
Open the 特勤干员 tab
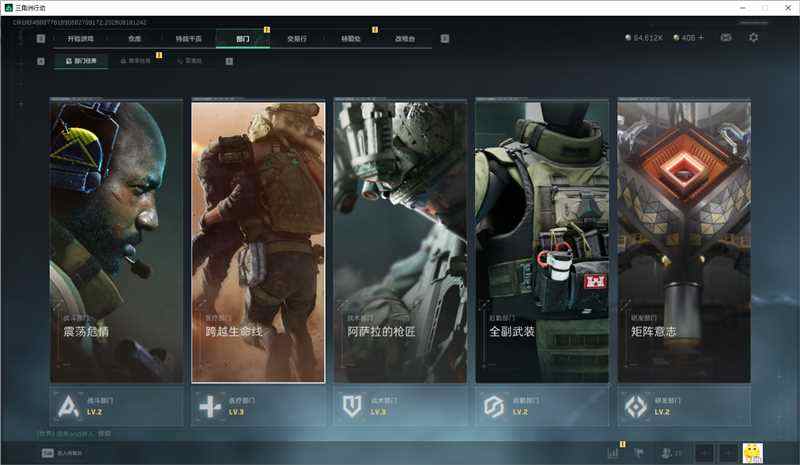click(189, 39)
